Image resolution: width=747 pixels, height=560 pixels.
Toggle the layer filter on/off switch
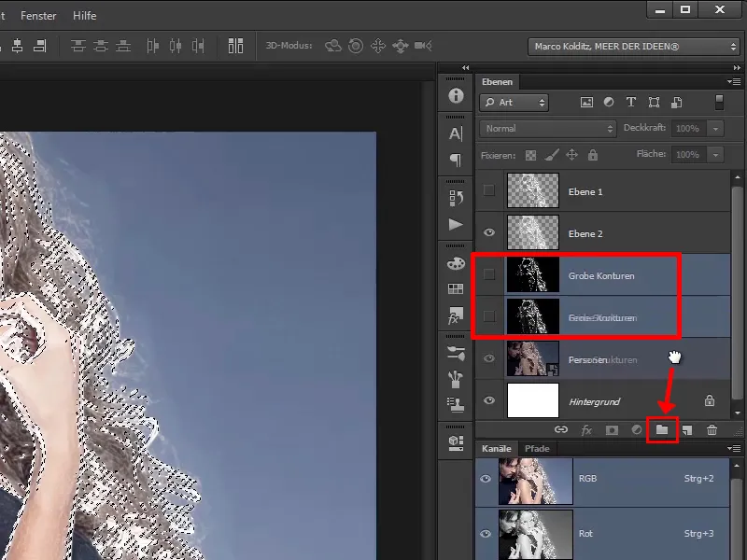click(719, 103)
